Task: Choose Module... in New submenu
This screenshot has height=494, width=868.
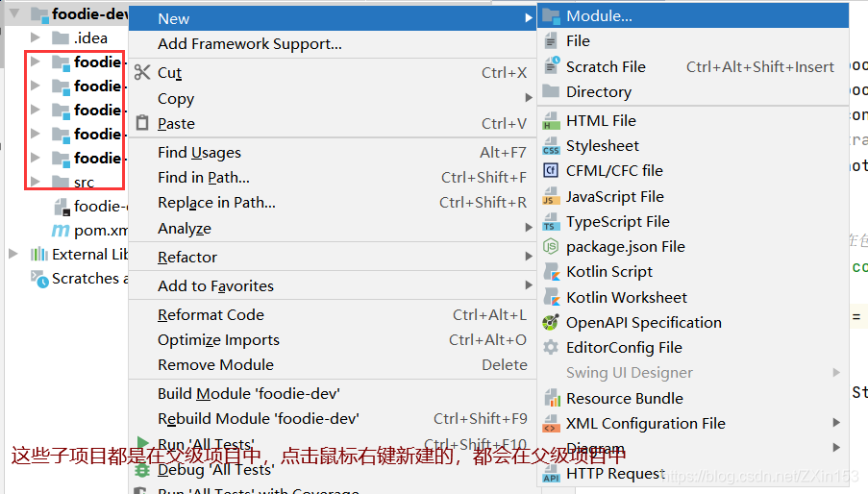Action: click(x=693, y=16)
